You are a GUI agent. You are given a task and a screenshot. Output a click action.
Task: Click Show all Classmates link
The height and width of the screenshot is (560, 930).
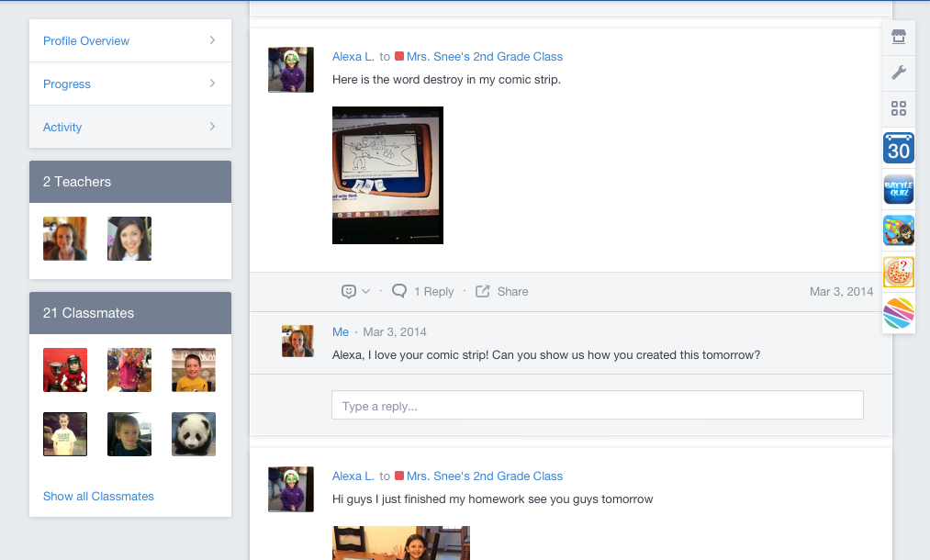[98, 496]
